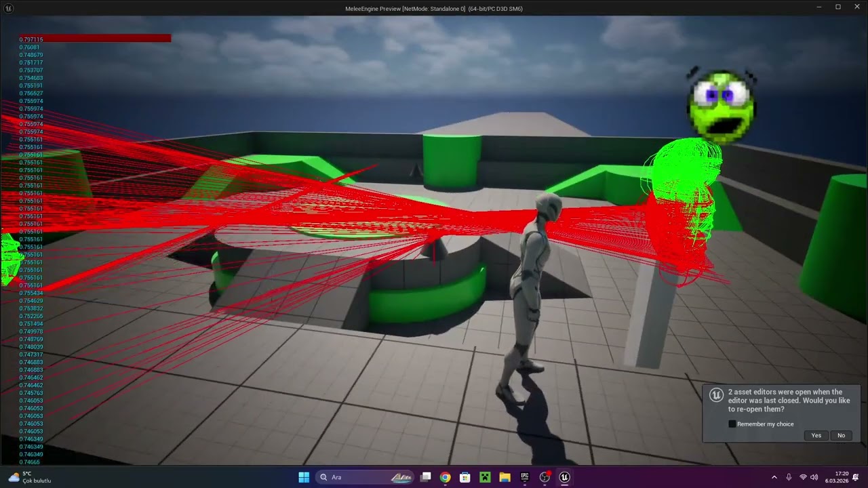Open Microsoft Store from the taskbar
This screenshot has width=868, height=488.
tap(465, 477)
